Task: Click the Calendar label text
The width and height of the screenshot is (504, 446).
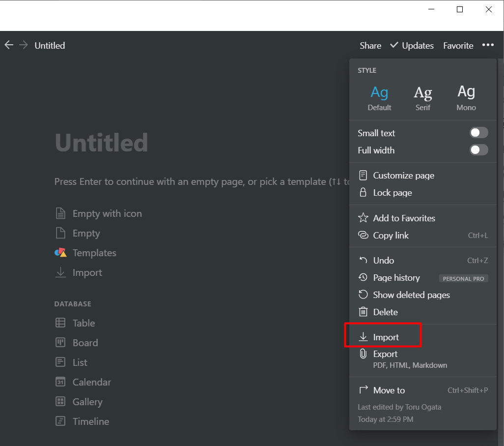Action: pyautogui.click(x=91, y=382)
